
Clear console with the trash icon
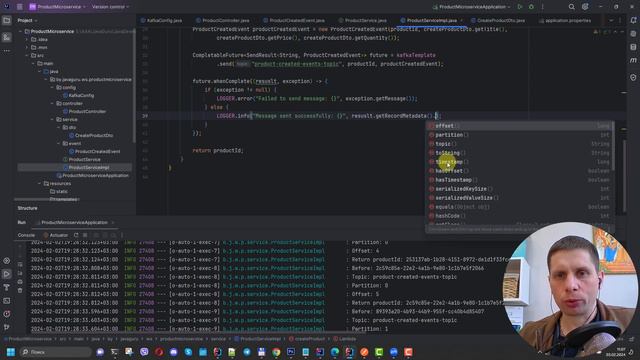[20, 290]
